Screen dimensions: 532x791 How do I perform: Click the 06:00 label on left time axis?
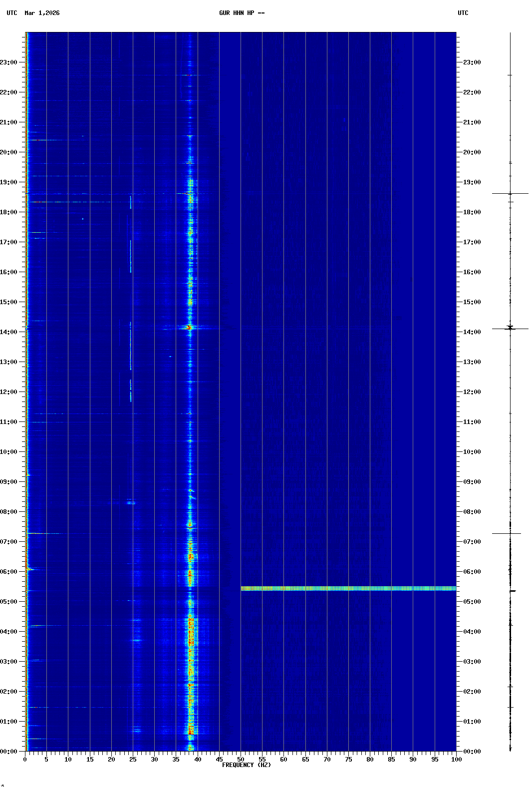pyautogui.click(x=9, y=572)
